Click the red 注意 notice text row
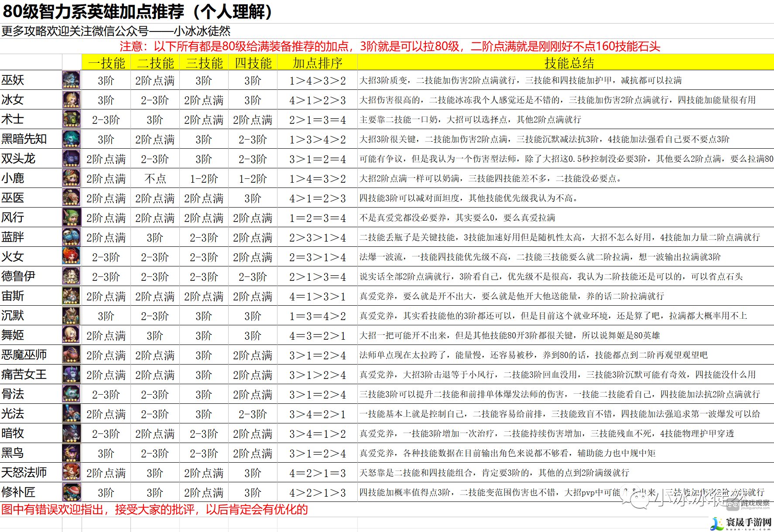The height and width of the screenshot is (532, 774). point(390,46)
